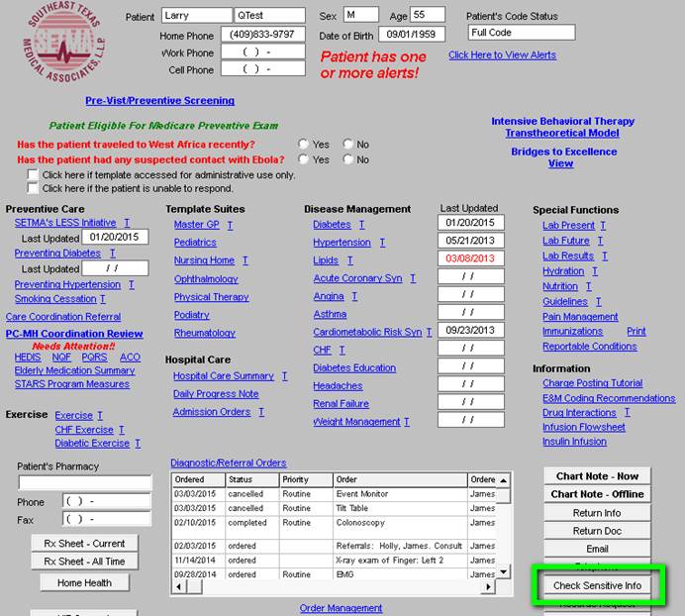Open the tutorial T beside Hospital Care Summary
Image resolution: width=685 pixels, height=616 pixels.
coord(284,376)
